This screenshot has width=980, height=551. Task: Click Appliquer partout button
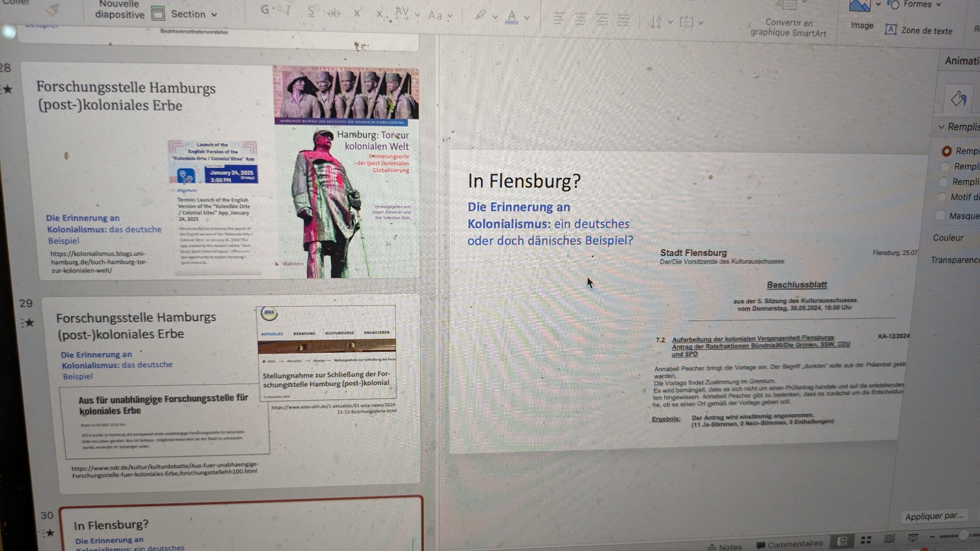click(x=934, y=516)
